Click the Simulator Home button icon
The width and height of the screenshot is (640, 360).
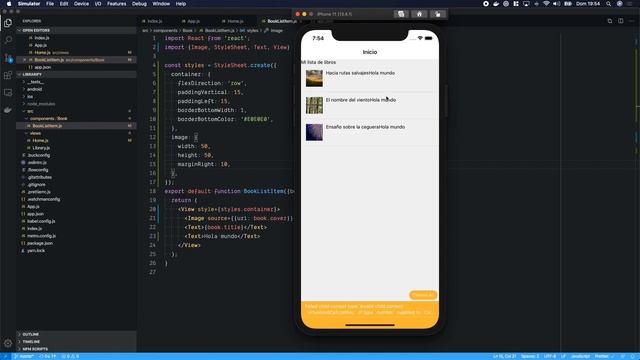(419, 14)
